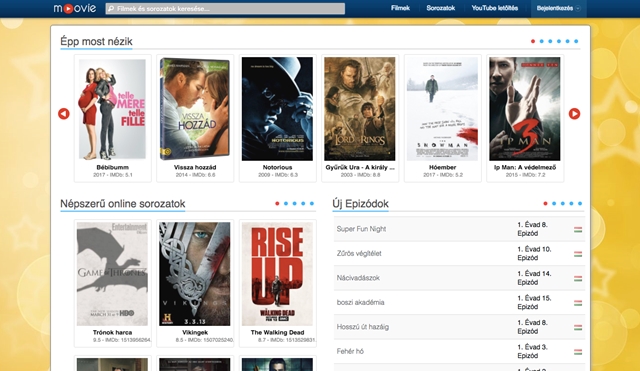The width and height of the screenshot is (640, 371).
Task: Focus the film and series search field
Action: [x=225, y=9]
